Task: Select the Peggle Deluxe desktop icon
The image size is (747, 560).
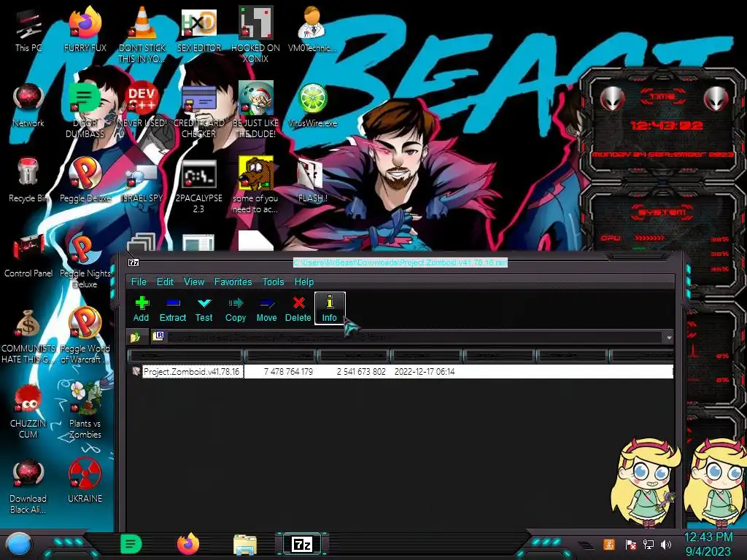Action: click(x=85, y=180)
